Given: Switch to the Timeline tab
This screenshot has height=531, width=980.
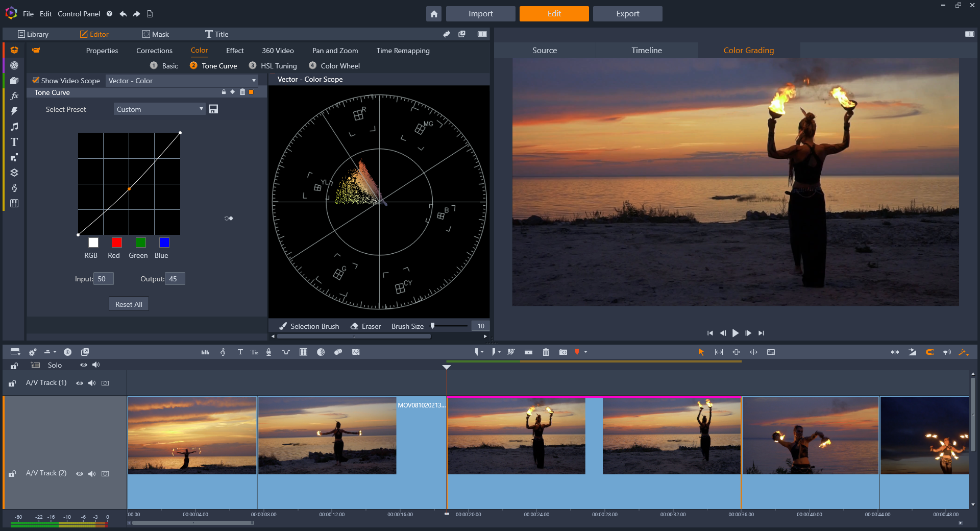Looking at the screenshot, I should [x=646, y=50].
